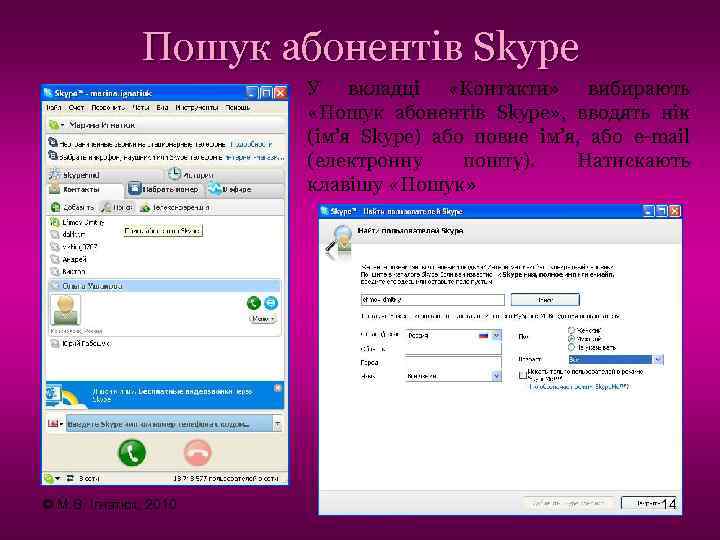Open the Набрать номер tab
Image resolution: width=720 pixels, height=540 pixels.
point(163,189)
